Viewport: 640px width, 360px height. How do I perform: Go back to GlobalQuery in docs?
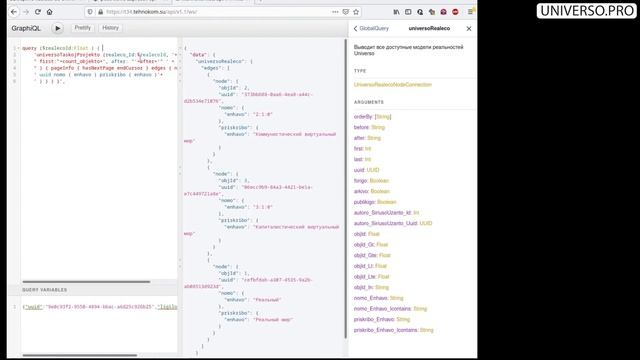point(371,29)
